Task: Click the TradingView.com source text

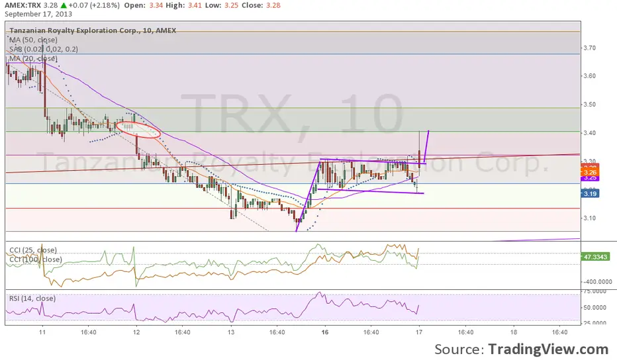Action: click(x=548, y=349)
